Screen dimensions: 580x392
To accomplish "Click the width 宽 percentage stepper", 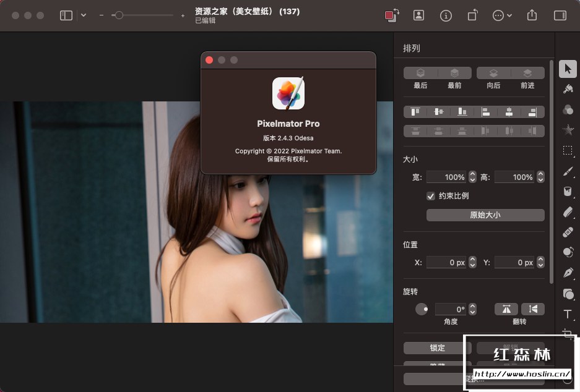I will [473, 177].
